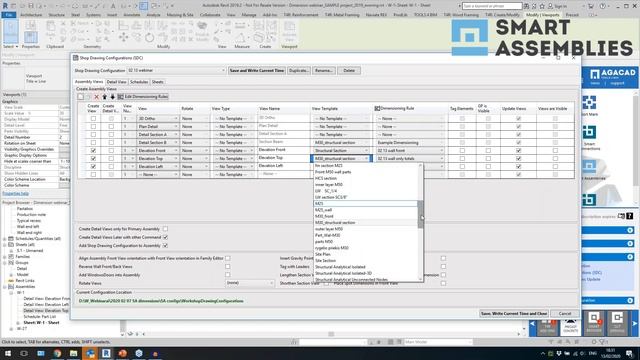Open the View Type dropdown for the Elevation Left row
Viewport: 640px width, 360px height.
(x=233, y=167)
